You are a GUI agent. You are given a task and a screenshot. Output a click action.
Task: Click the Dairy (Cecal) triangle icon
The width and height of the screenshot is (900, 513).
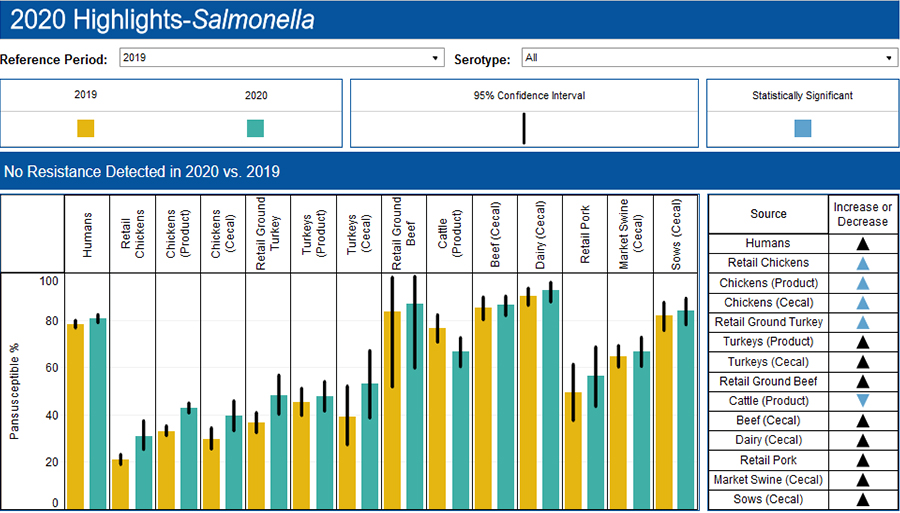(862, 441)
